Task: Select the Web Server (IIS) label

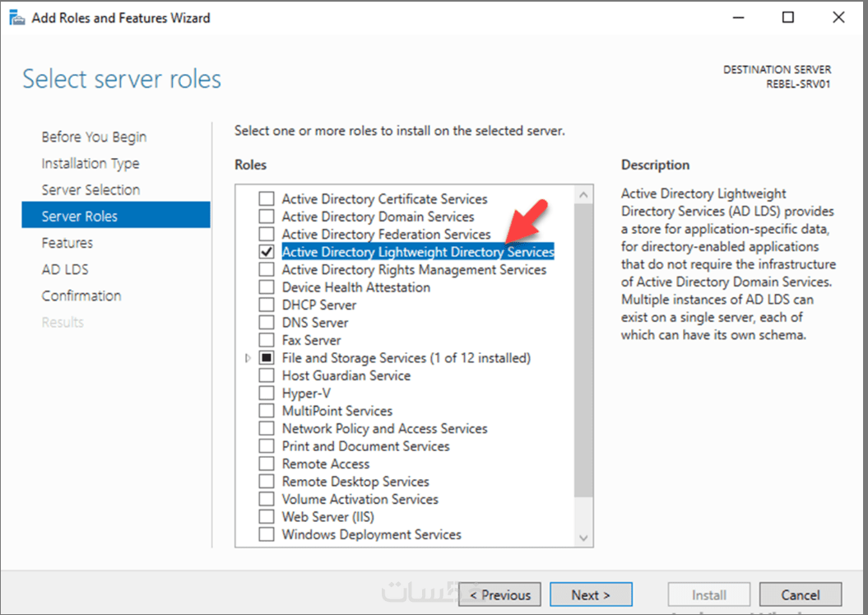Action: 327,517
